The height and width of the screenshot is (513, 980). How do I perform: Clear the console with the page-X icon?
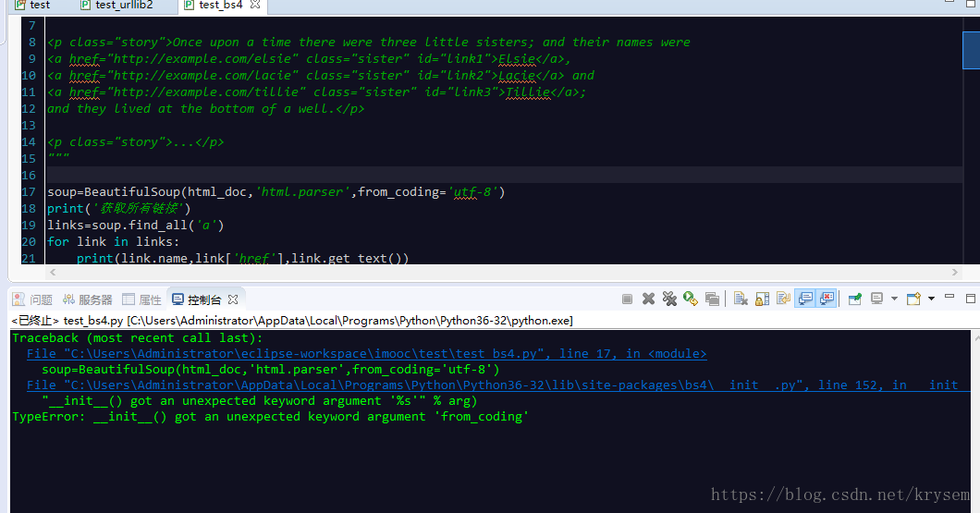741,299
